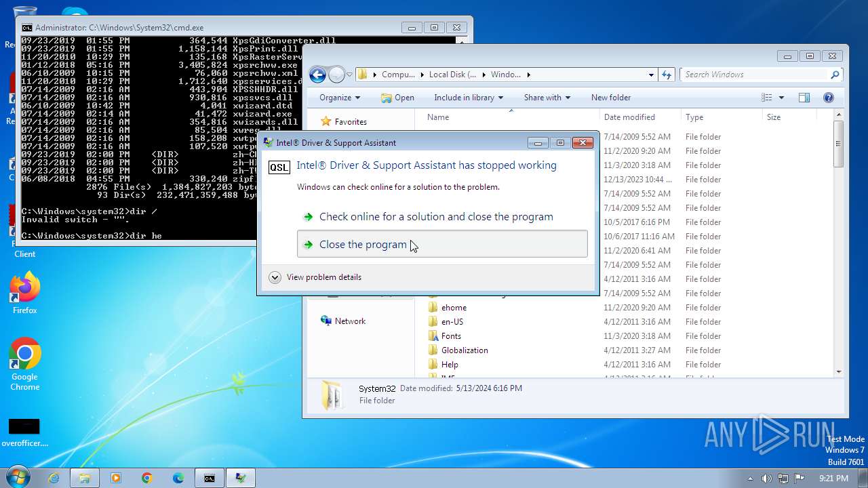Select the 'Local Disk' breadcrumb segment
The image size is (868, 488).
click(x=452, y=75)
